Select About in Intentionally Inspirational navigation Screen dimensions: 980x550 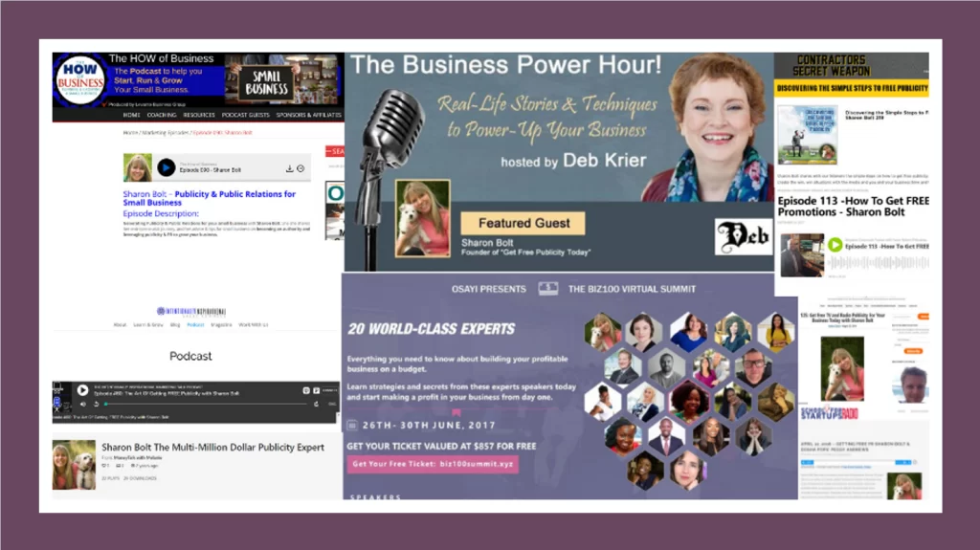pos(120,325)
